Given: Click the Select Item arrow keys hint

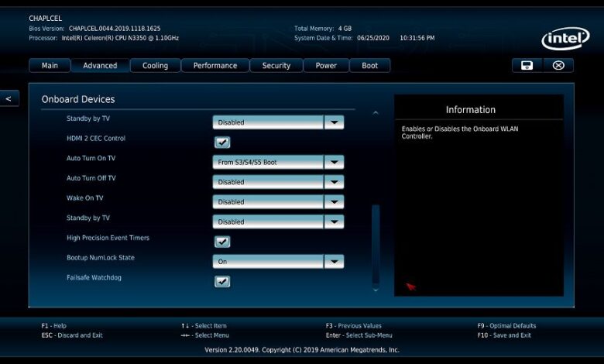Looking at the screenshot, I should click(x=204, y=325).
